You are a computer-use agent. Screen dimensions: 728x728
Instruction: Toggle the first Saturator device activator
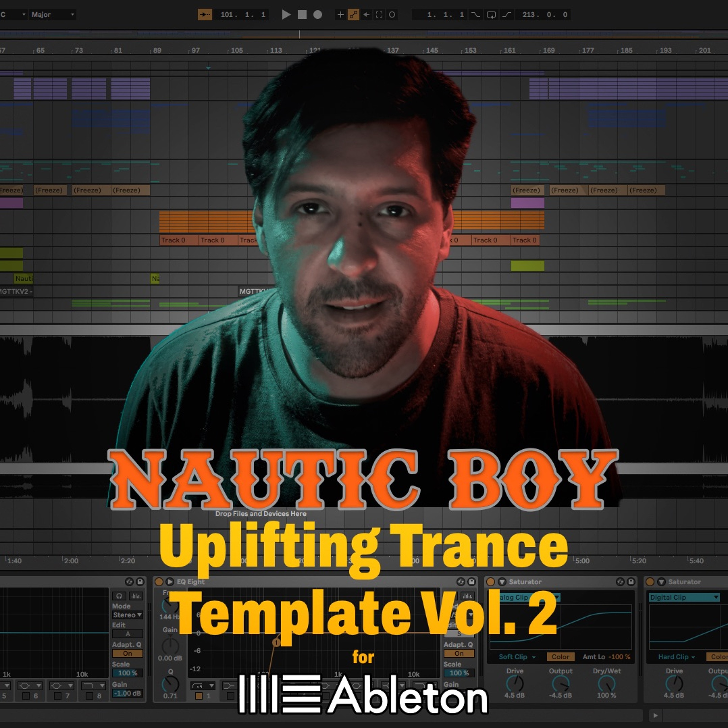point(491,582)
